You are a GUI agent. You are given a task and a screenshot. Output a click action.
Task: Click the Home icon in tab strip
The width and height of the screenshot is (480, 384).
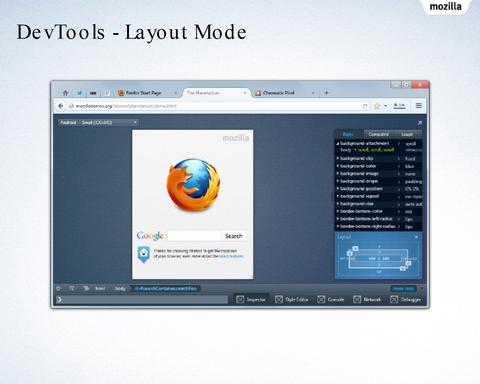click(65, 93)
